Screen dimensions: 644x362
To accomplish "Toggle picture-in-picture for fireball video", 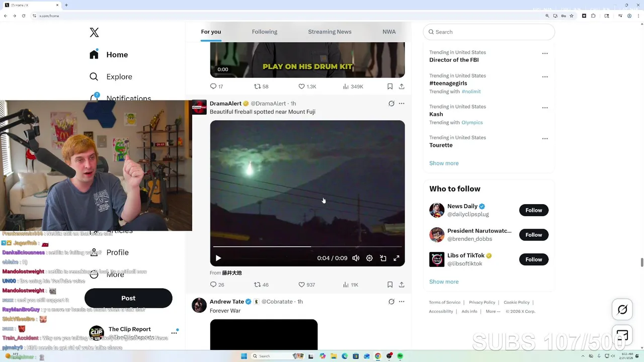I will click(383, 258).
